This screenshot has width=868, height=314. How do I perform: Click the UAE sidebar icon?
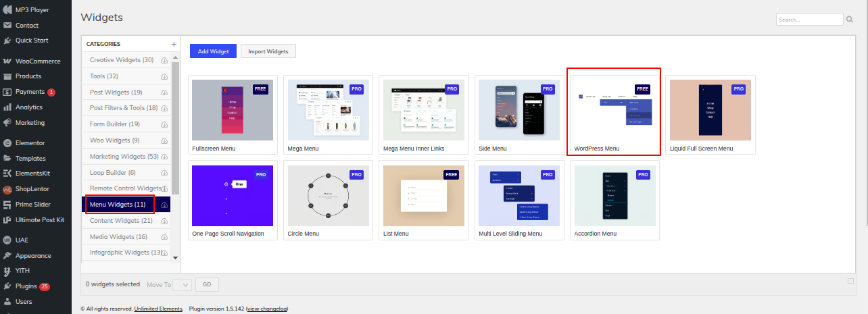(7, 240)
